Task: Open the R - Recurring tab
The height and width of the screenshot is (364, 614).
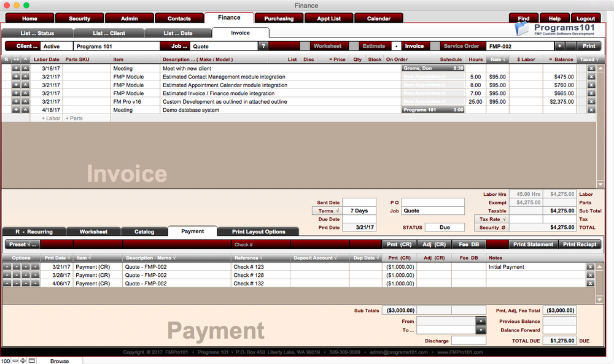Action: 34,231
